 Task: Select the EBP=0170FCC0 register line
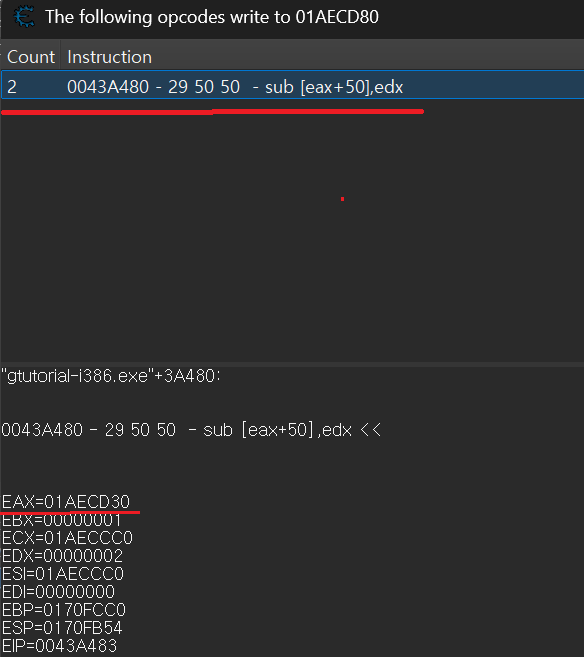point(64,610)
